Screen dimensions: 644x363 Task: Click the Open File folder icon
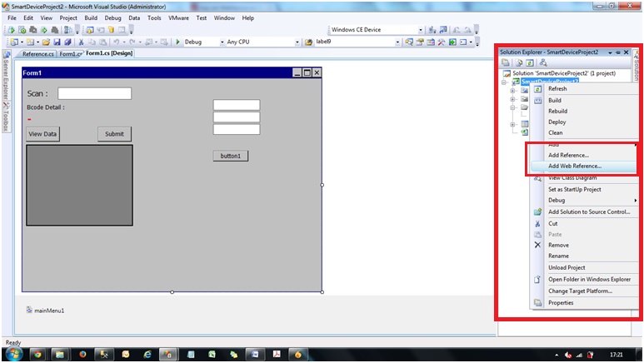coord(46,42)
